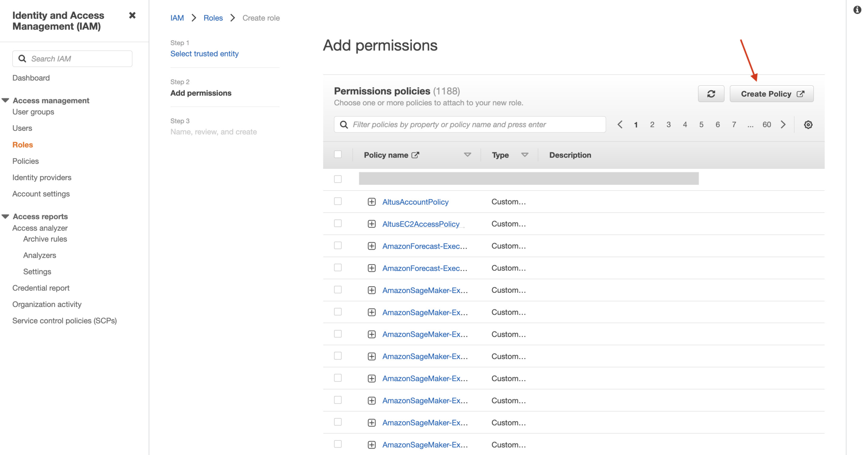
Task: Open Users in the sidebar menu
Action: [x=22, y=128]
